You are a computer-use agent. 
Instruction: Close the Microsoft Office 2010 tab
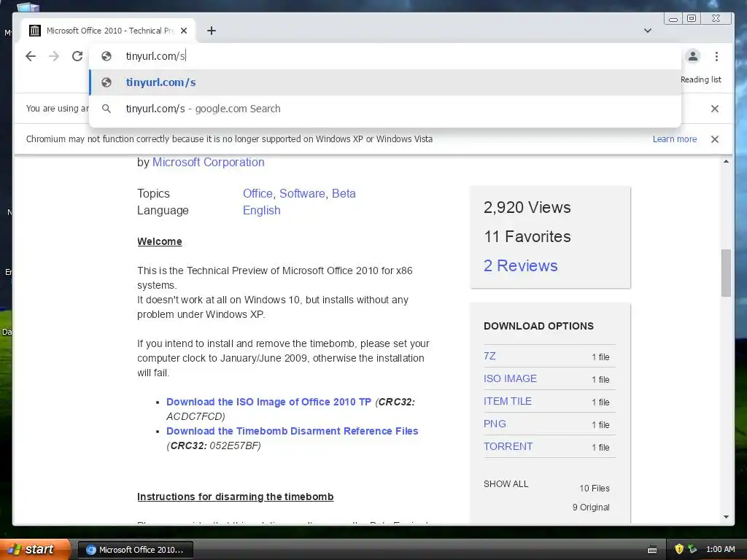tap(184, 31)
